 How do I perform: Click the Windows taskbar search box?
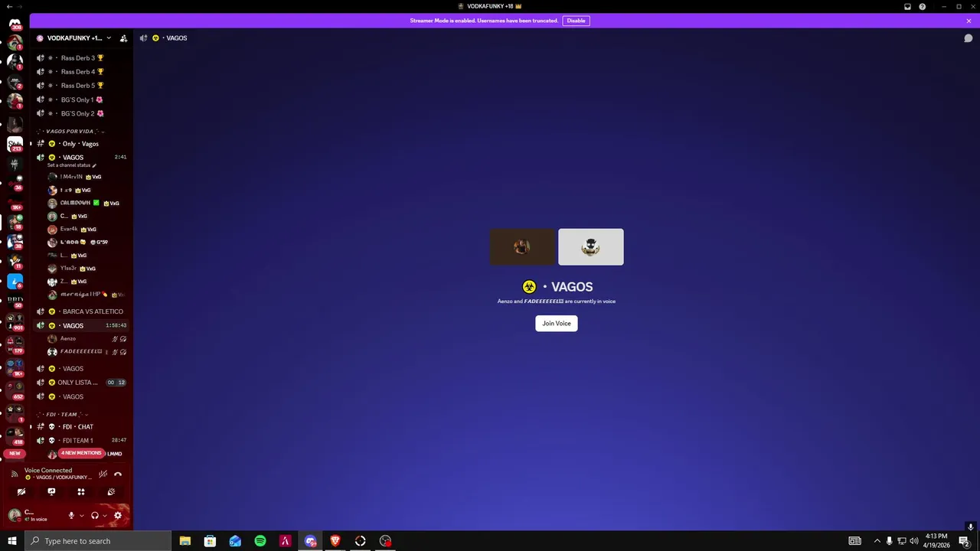tap(98, 541)
